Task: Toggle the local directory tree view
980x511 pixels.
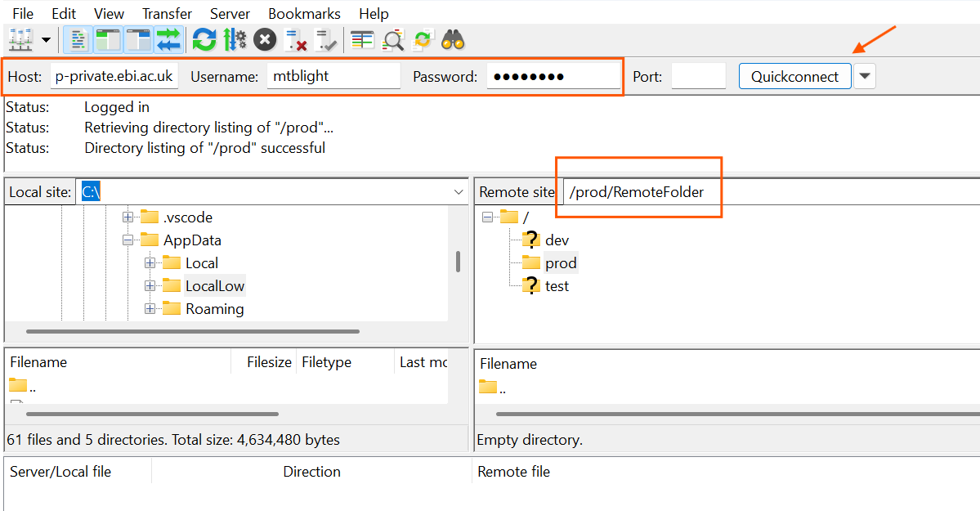Action: (x=108, y=39)
